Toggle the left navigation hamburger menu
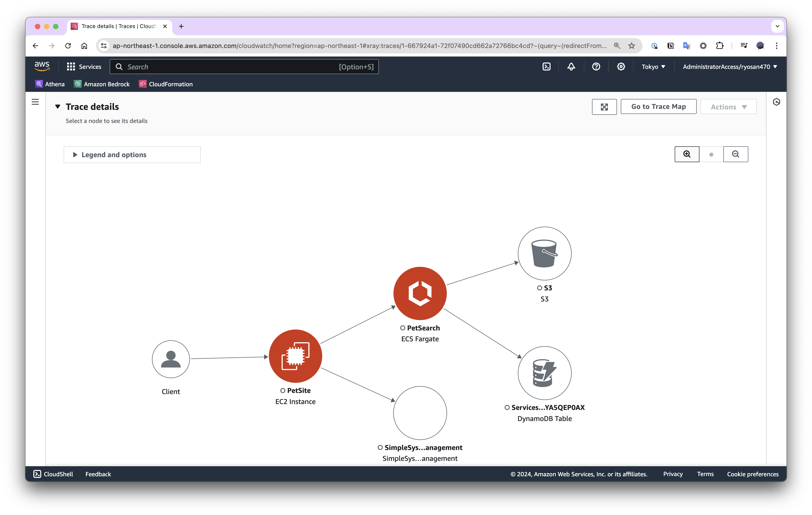Screen dimensions: 812x515 35,102
